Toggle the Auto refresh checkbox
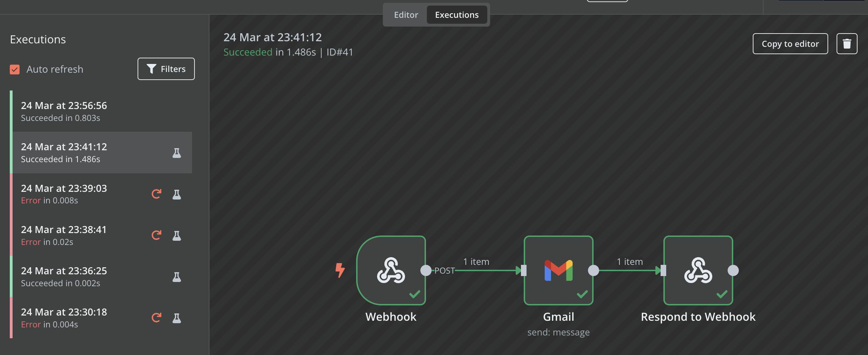The width and height of the screenshot is (868, 355). coord(15,70)
